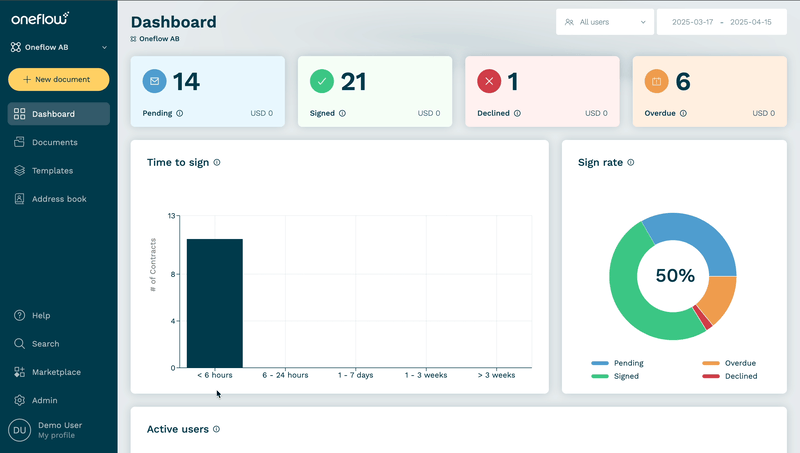
Task: Click the under 6 hours bar
Action: pyautogui.click(x=215, y=303)
